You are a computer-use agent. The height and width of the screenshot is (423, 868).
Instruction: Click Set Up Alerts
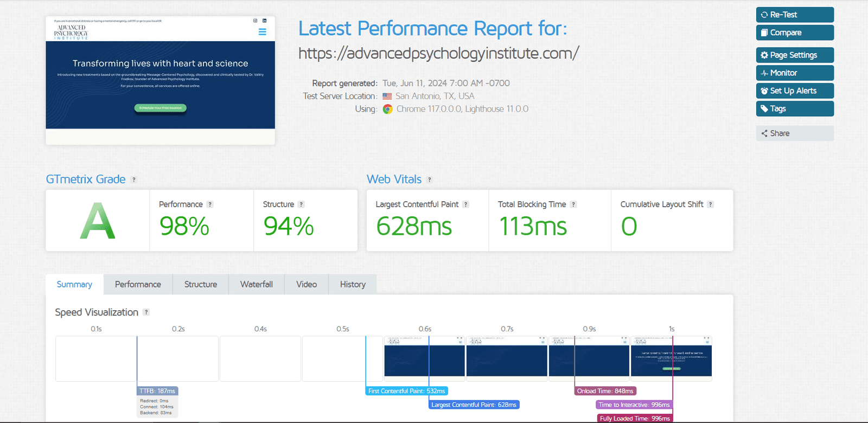[x=795, y=91]
